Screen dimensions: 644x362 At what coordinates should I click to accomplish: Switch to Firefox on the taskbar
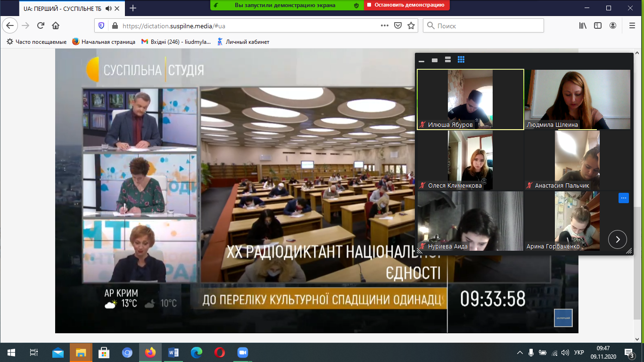(x=150, y=353)
